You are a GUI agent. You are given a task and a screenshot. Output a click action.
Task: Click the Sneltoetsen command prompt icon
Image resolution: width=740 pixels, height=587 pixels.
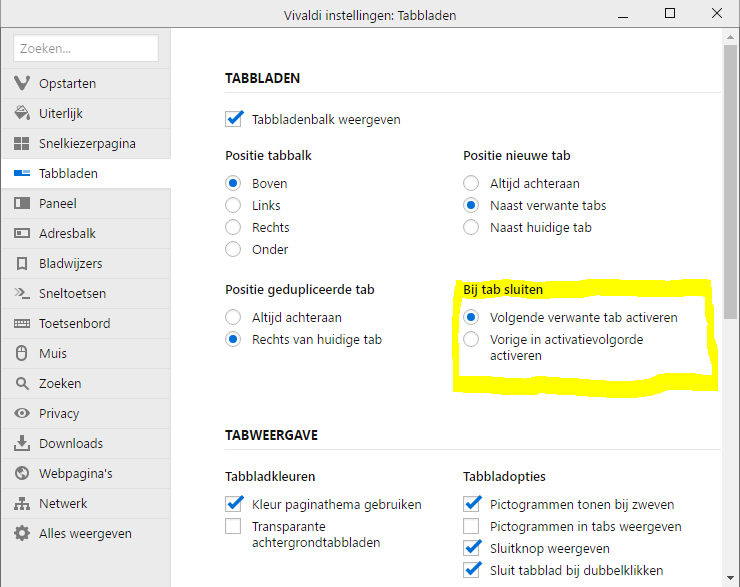coord(22,293)
